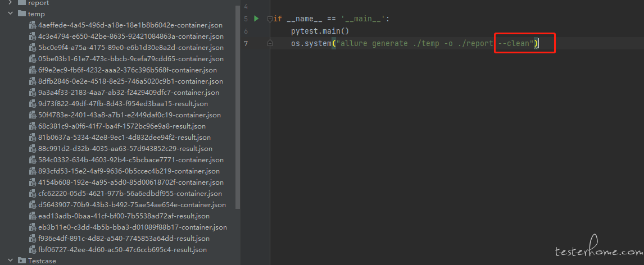Select the temp folder
644x265 pixels.
point(36,14)
